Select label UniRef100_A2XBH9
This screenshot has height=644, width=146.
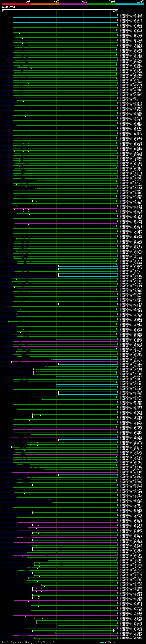tap(131, 276)
